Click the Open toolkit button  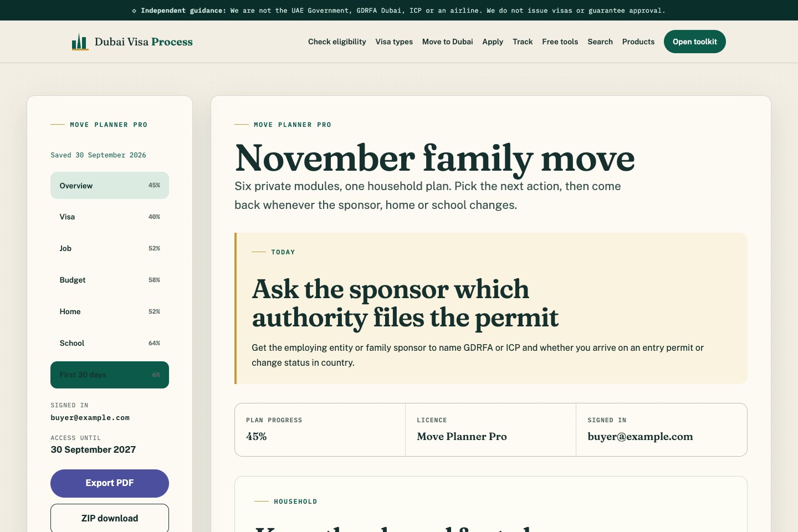pos(695,42)
